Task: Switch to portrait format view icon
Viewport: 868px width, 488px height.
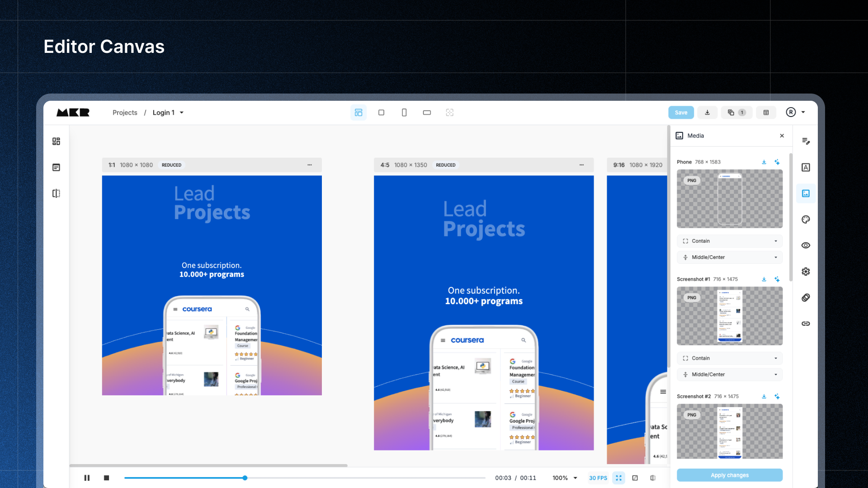Action: coord(404,113)
